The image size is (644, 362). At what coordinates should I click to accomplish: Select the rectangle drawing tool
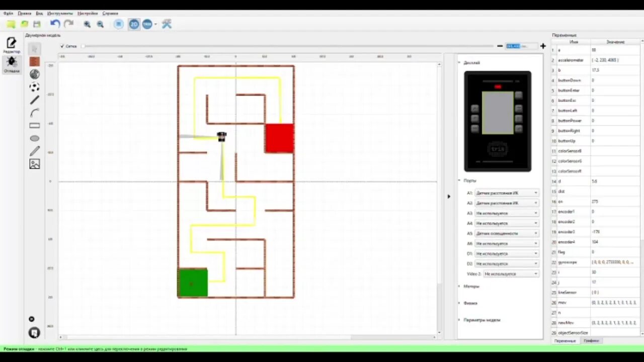pos(34,125)
